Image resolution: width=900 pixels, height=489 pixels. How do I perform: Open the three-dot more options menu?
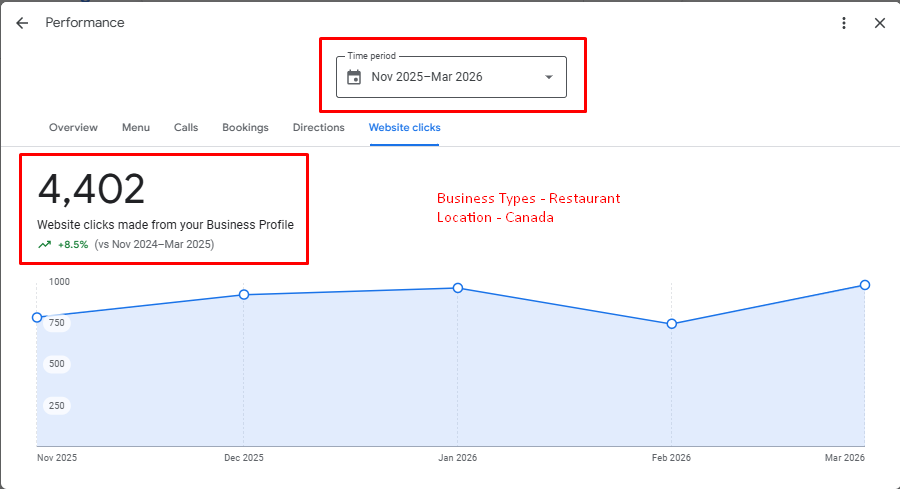(844, 23)
